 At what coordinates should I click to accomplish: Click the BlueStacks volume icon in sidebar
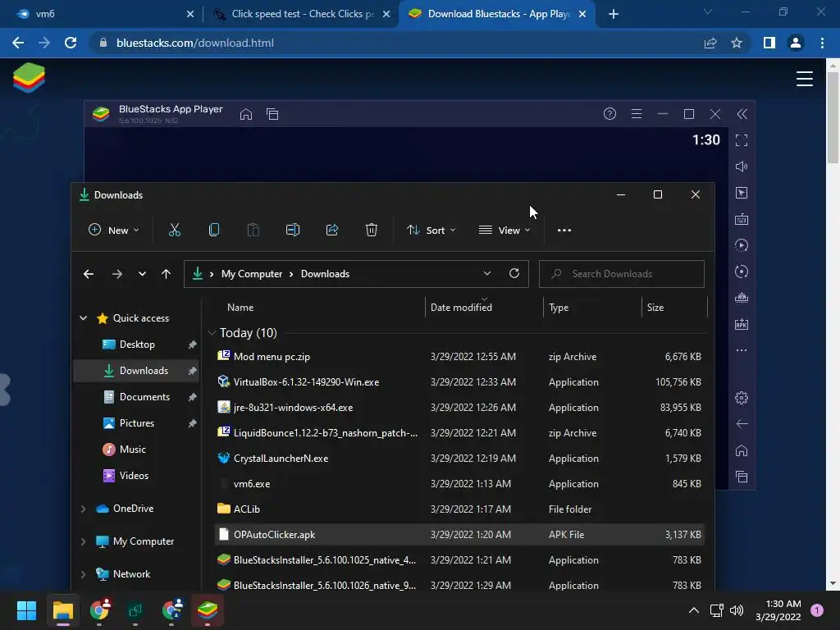[742, 167]
